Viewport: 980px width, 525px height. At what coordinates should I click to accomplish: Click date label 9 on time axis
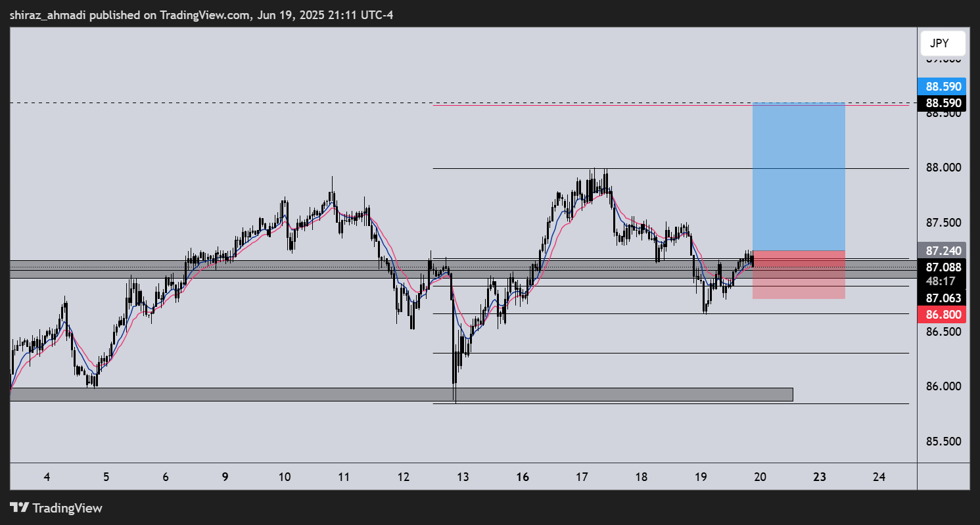click(225, 477)
